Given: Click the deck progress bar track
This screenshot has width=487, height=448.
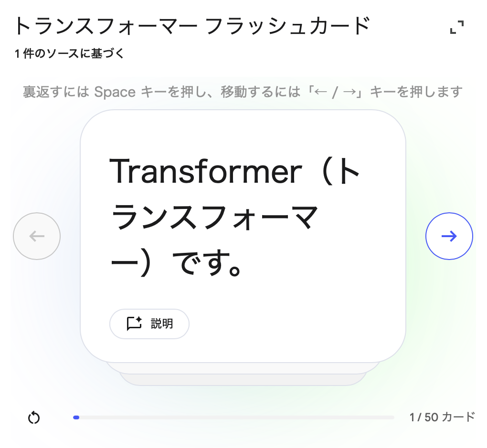Looking at the screenshot, I should click(234, 417).
